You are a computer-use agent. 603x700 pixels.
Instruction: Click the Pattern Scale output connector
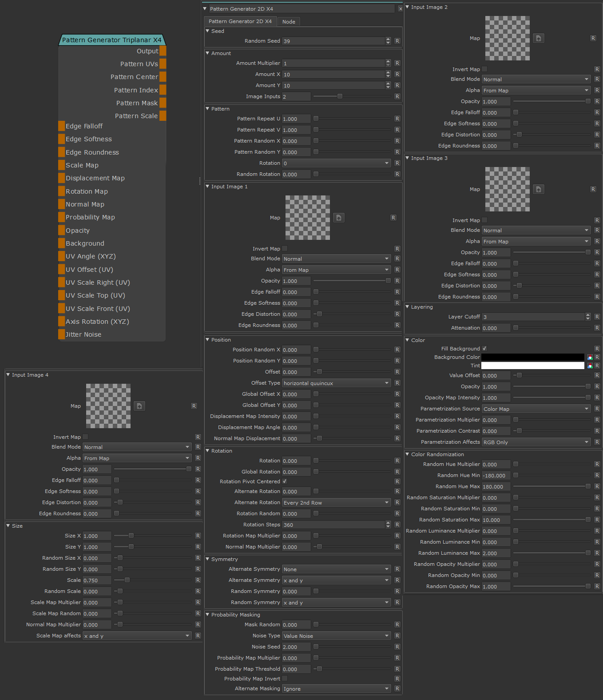163,116
